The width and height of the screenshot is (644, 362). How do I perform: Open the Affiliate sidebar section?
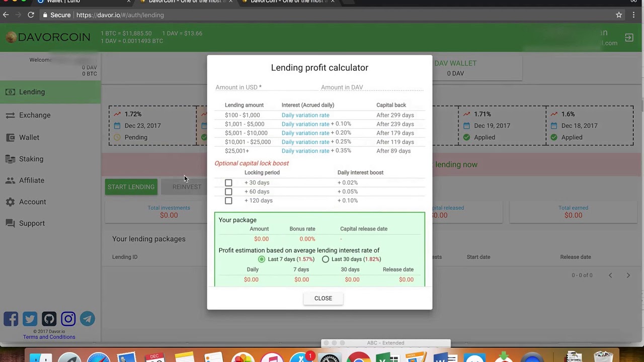(50, 180)
